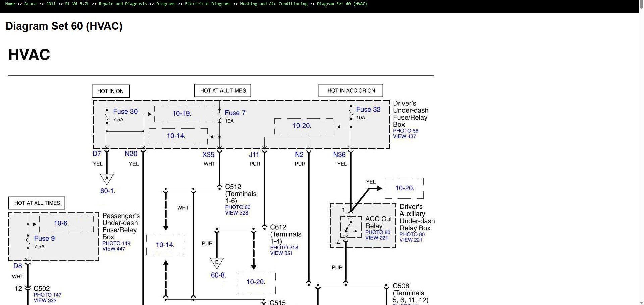The height and width of the screenshot is (305, 644).
Task: Navigate to Repair and Diagnosis breadcrumb
Action: (x=123, y=4)
